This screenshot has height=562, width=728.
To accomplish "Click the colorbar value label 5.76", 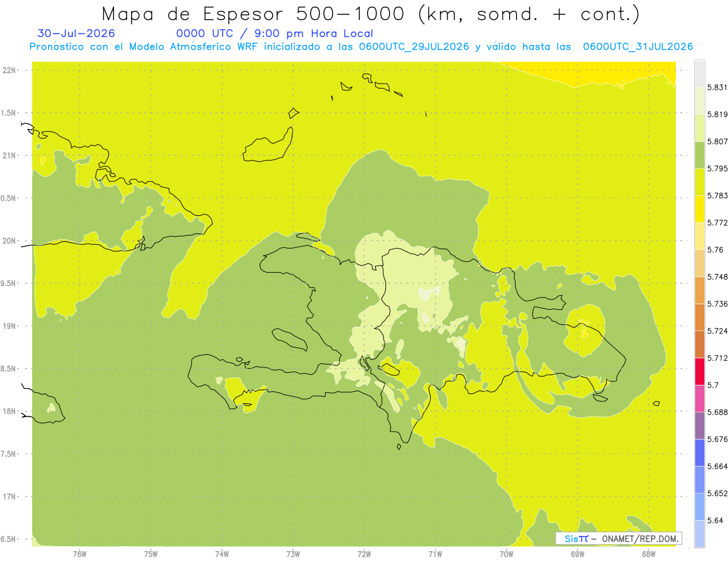I will [715, 249].
